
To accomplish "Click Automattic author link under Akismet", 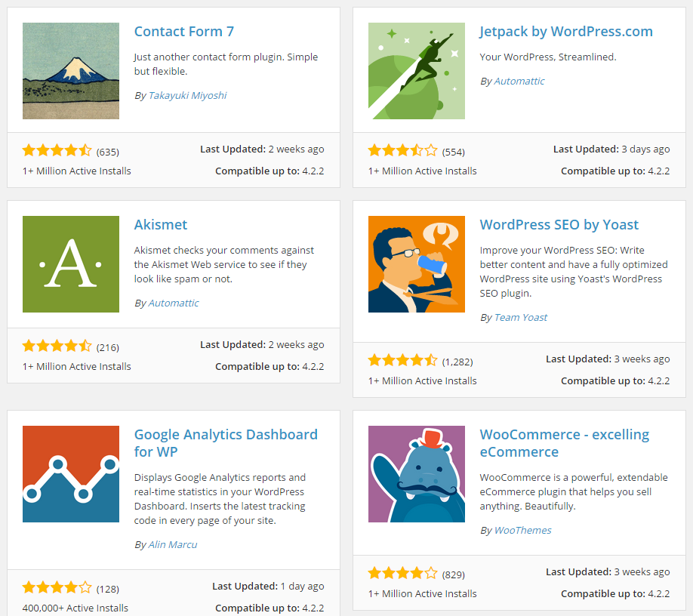I will click(174, 303).
